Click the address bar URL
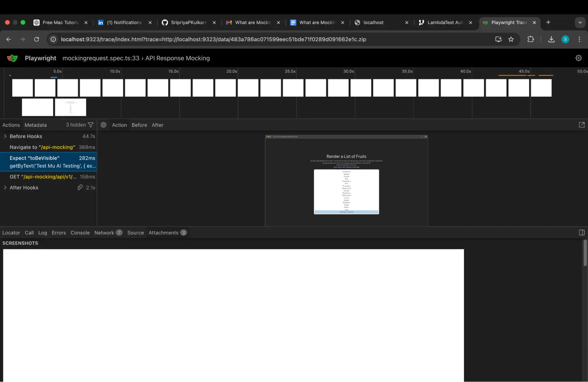 tap(213, 39)
